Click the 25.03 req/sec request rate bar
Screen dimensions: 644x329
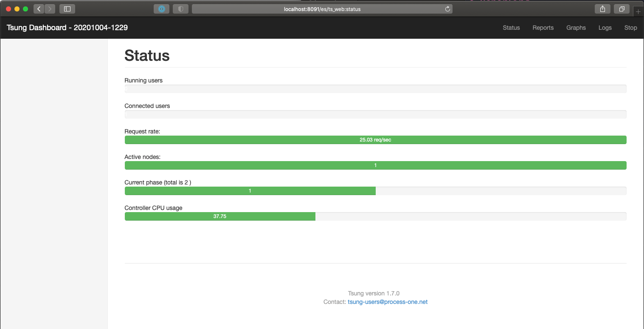375,140
